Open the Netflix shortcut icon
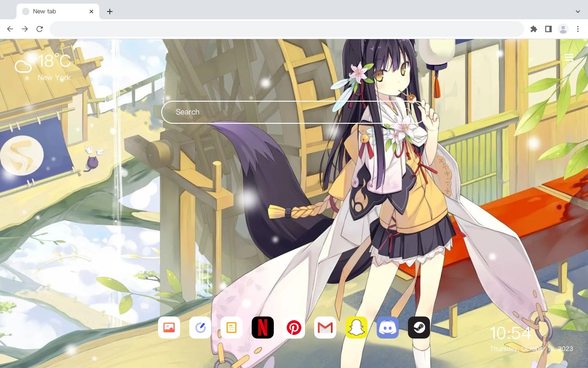Viewport: 588px width, 368px height. tap(263, 328)
